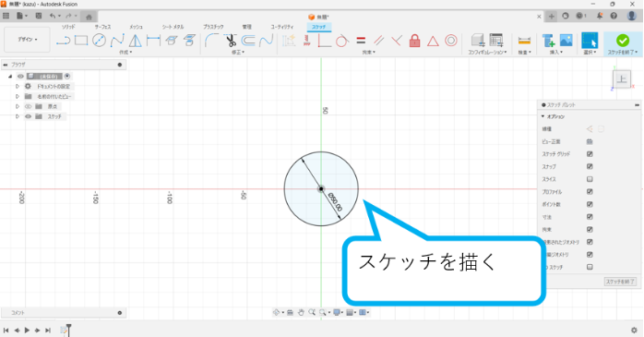Click the Midpoint triangle constraint icon
The height and width of the screenshot is (337, 644).
(x=433, y=41)
